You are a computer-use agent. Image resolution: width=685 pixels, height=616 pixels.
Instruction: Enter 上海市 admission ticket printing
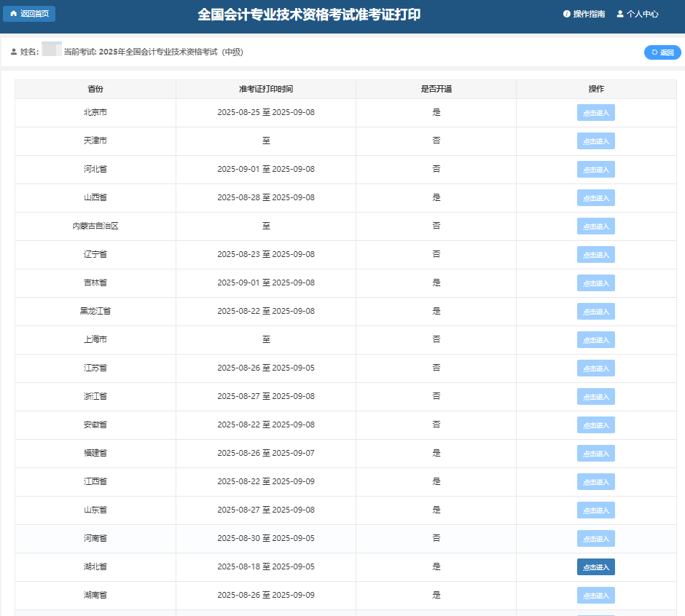click(x=595, y=339)
